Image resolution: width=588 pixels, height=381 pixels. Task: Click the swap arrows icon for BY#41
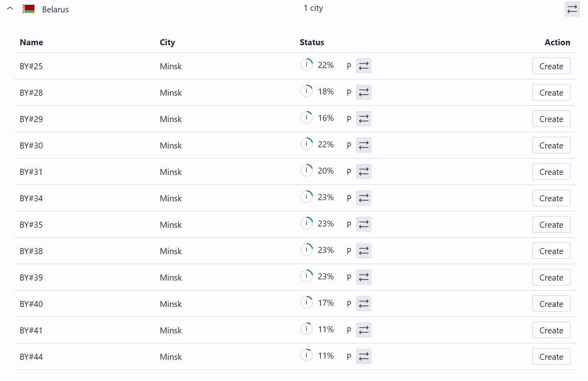click(x=364, y=330)
